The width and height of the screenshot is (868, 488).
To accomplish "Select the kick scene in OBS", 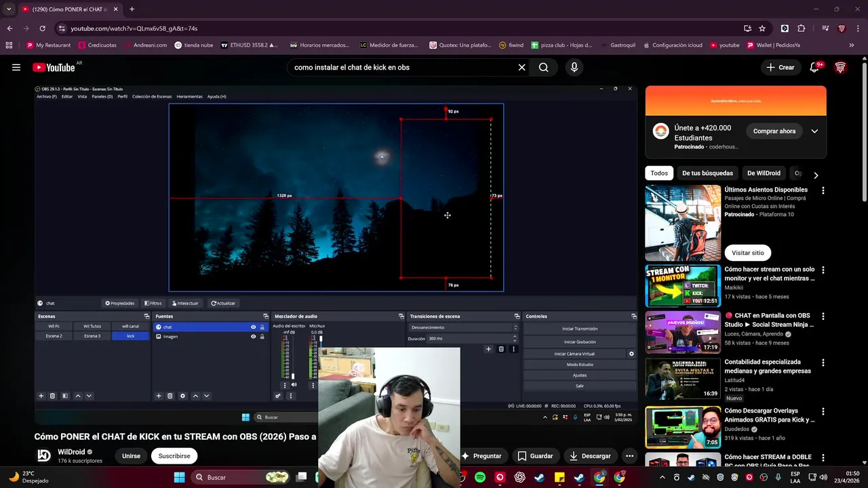I will tap(130, 335).
